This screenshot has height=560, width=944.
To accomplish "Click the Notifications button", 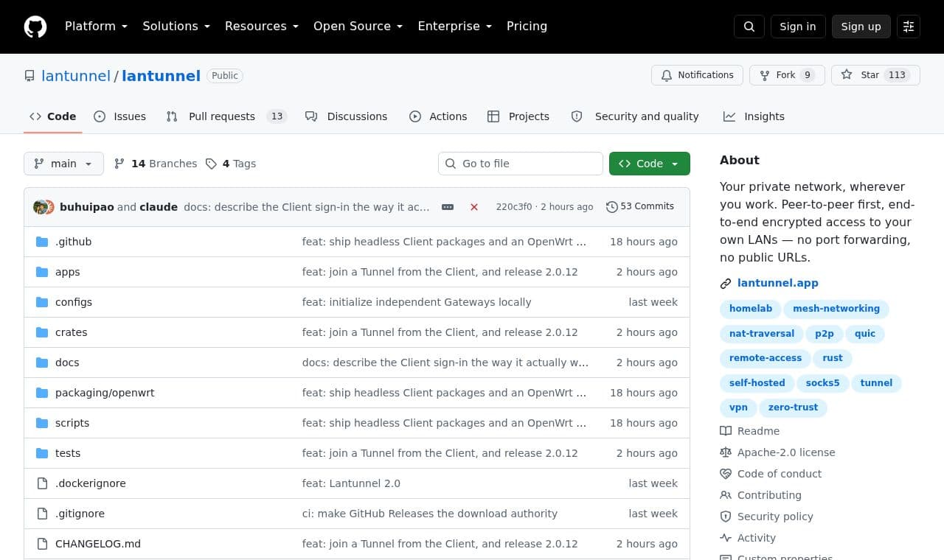I will (x=697, y=75).
